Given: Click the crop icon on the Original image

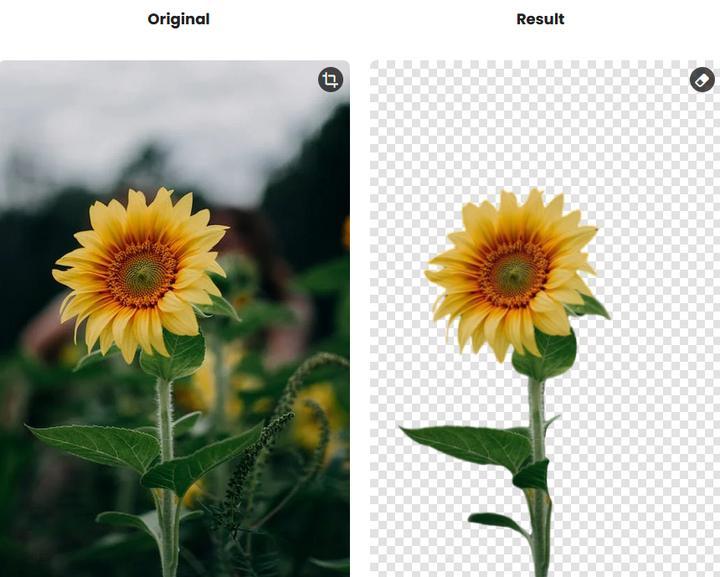Looking at the screenshot, I should (331, 80).
